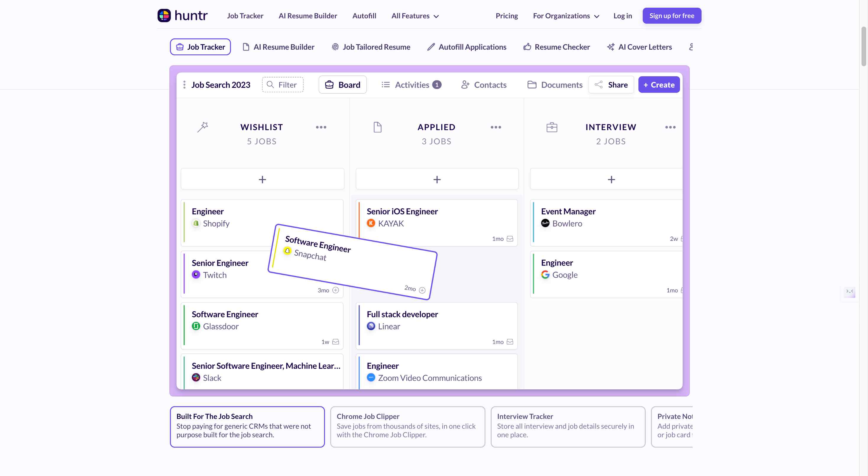Open the Software Engineer at Glassdoor card
The height and width of the screenshot is (476, 868).
pyautogui.click(x=262, y=326)
